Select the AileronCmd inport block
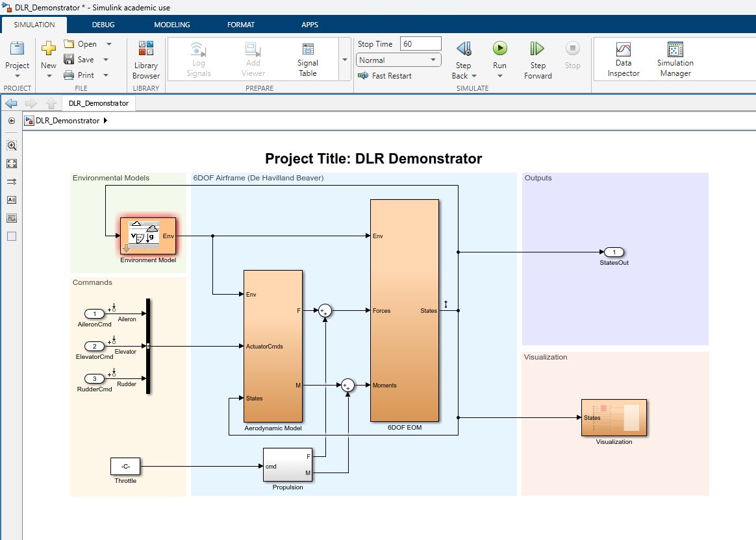This screenshot has width=756, height=540. coord(95,313)
